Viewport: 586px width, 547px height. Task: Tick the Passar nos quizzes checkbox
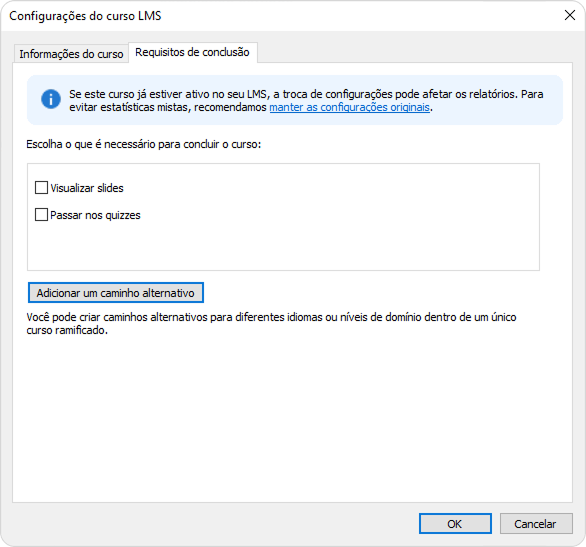pyautogui.click(x=41, y=215)
